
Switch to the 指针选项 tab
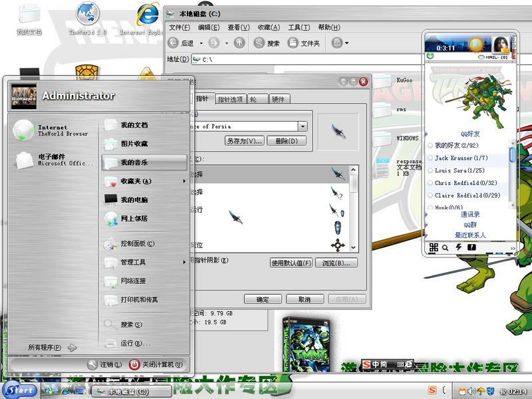[x=229, y=99]
